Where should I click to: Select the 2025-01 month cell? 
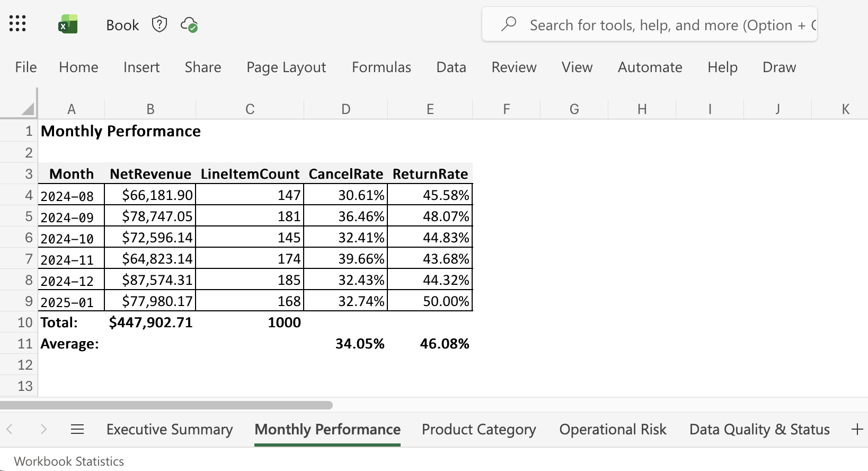72,301
